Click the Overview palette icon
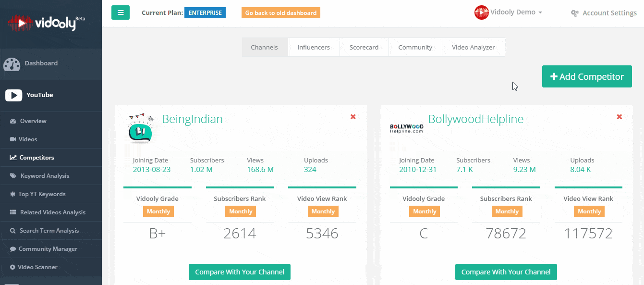Viewport: 644px width, 285px height. (x=13, y=121)
